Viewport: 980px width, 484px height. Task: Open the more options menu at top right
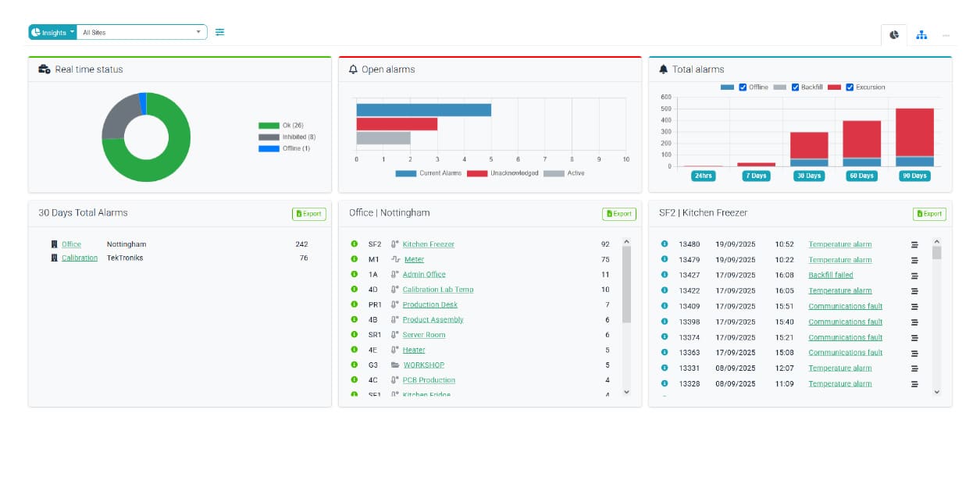click(946, 35)
